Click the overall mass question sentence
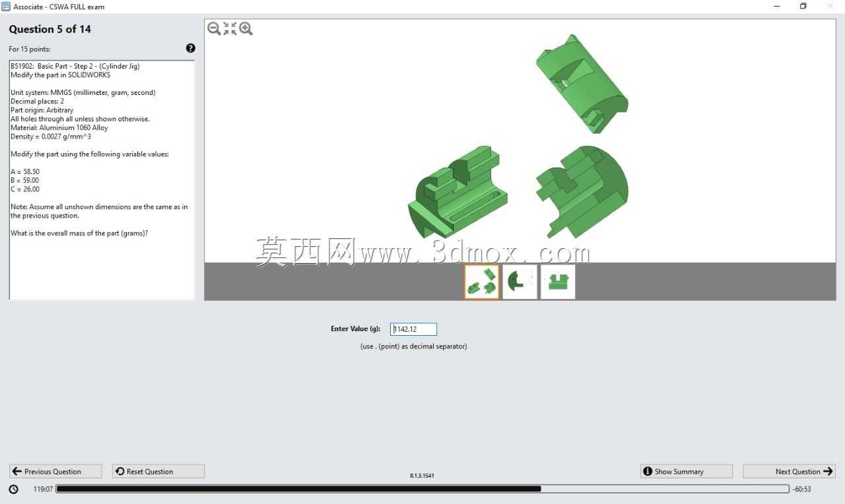 79,234
